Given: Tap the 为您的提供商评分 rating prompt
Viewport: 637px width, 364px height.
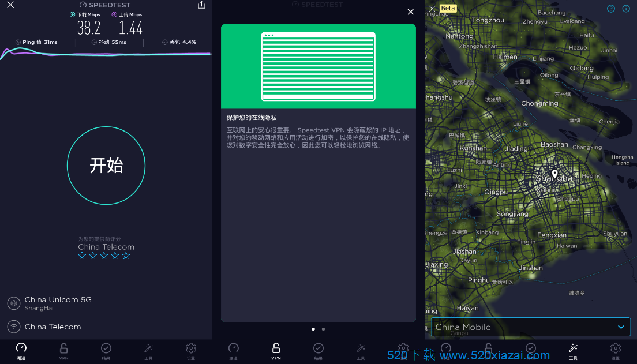Looking at the screenshot, I should coord(99,239).
